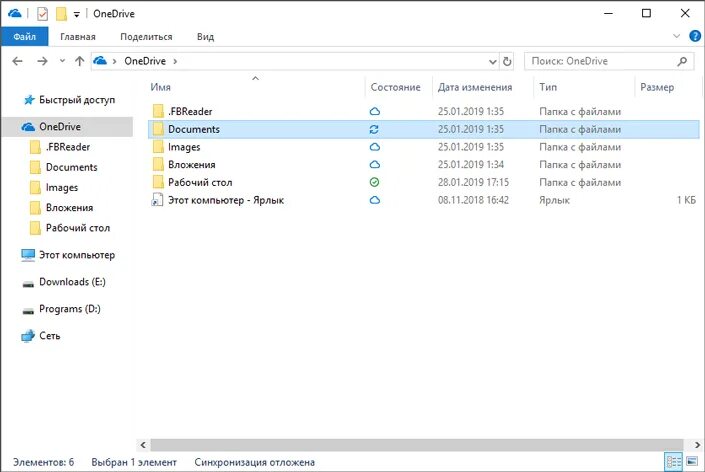
Task: Click the horizontal scrollbar right arrow
Action: 697,445
